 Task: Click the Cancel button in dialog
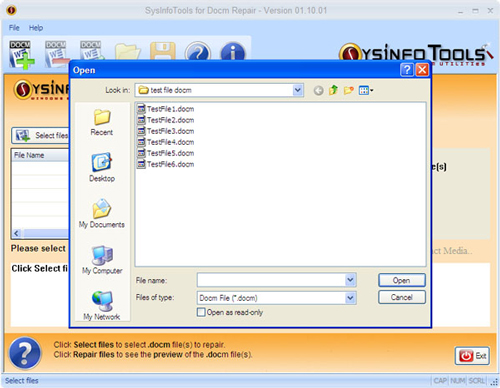pyautogui.click(x=402, y=297)
